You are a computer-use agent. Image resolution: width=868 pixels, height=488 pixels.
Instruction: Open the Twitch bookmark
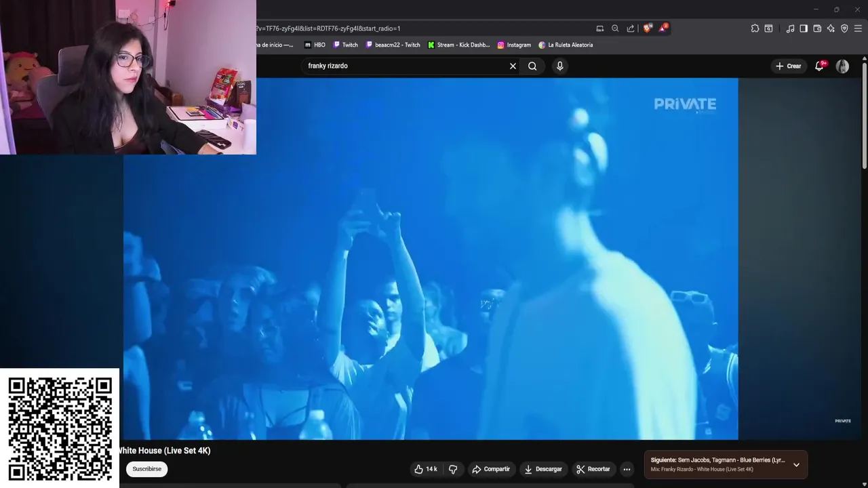345,45
